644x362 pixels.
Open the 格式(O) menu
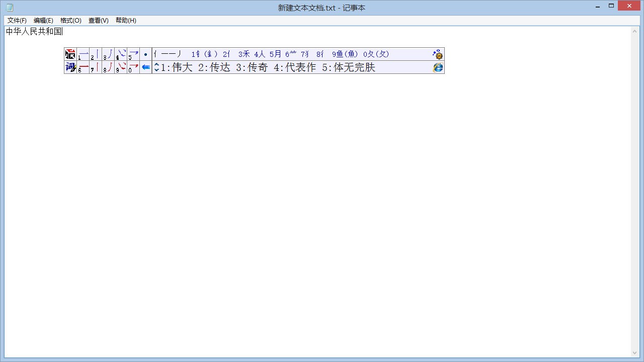coord(70,20)
